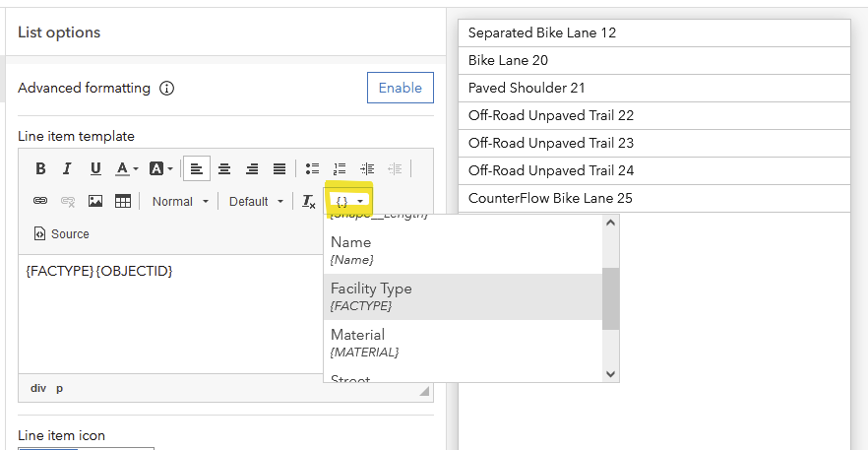The image size is (868, 450).
Task: Insert a numbered list
Action: point(340,168)
